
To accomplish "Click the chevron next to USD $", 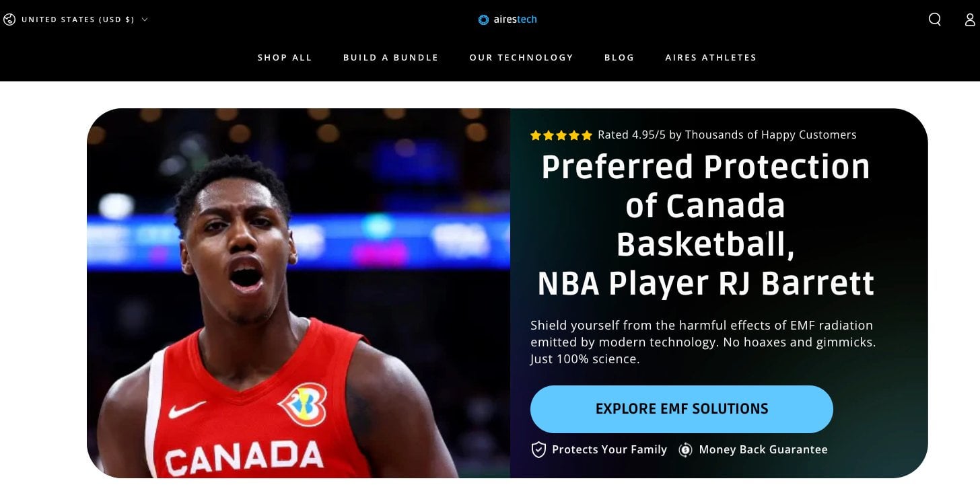I will pyautogui.click(x=145, y=20).
